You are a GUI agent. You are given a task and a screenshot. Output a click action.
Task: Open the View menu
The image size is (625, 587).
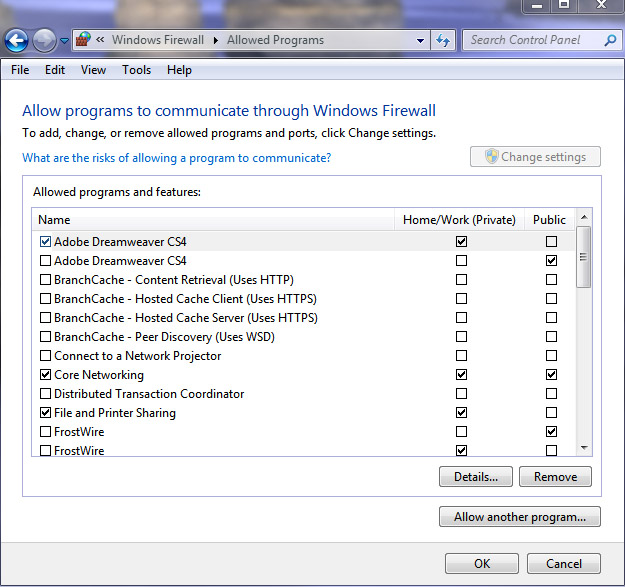click(93, 70)
